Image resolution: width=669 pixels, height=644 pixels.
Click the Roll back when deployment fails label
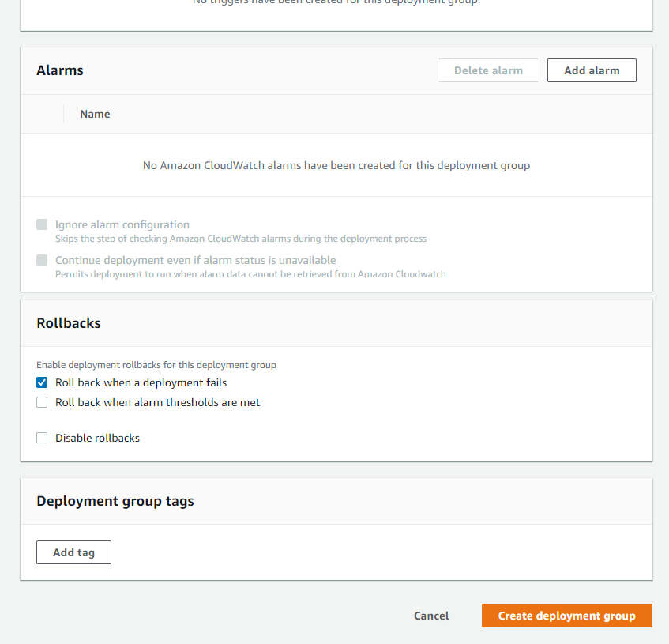tap(141, 382)
